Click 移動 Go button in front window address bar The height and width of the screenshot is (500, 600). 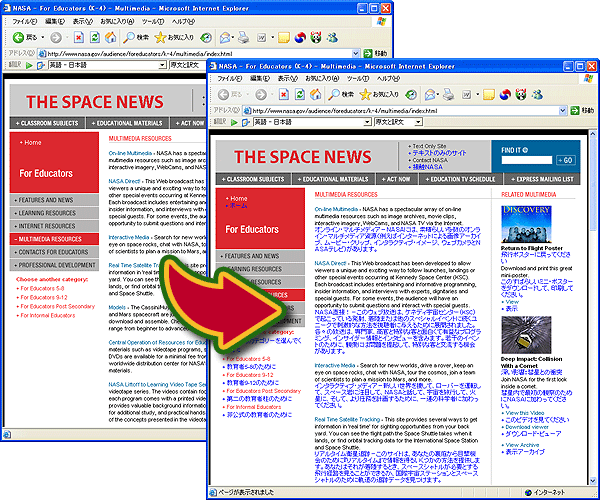click(x=582, y=111)
